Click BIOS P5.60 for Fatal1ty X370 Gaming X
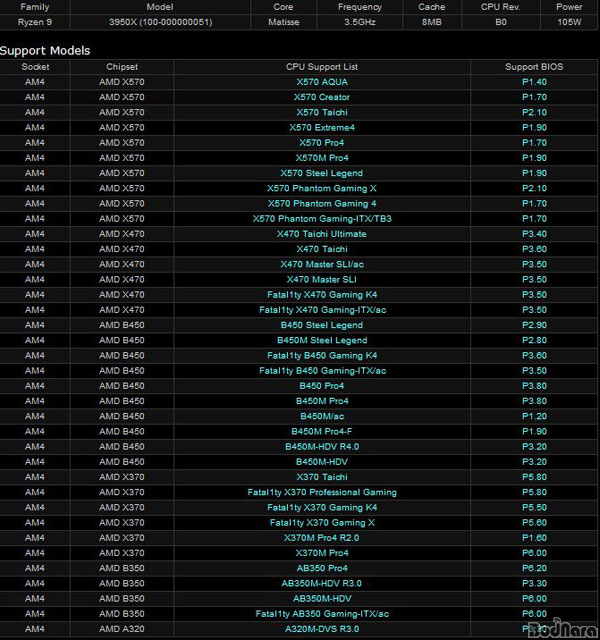This screenshot has width=600, height=640. [534, 522]
